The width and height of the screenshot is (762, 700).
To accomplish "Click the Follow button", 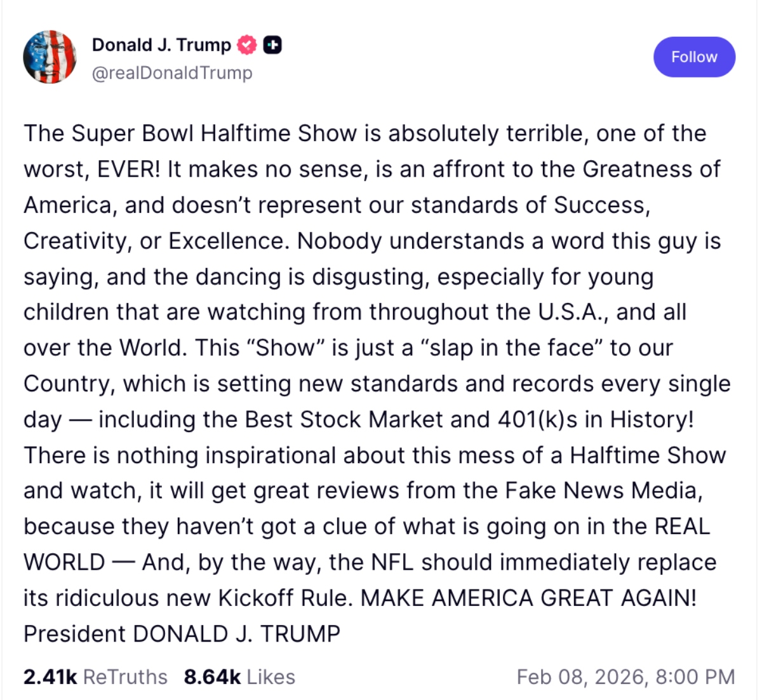I will tap(694, 57).
